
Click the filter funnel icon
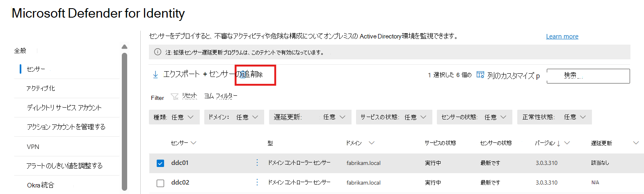click(174, 97)
